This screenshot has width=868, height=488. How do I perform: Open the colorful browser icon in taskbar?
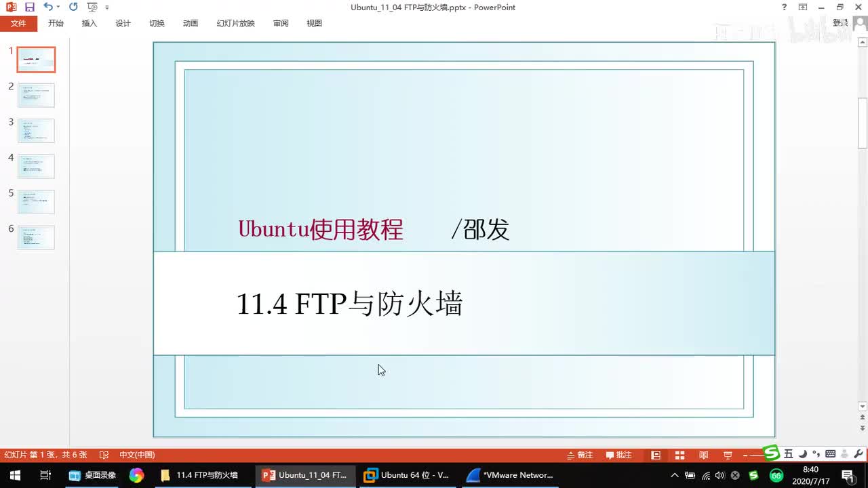point(136,475)
